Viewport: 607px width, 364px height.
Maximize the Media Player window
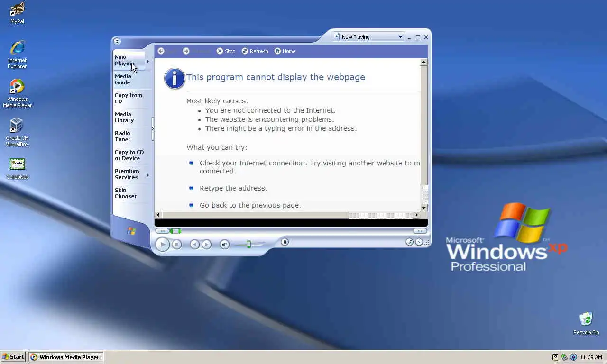418,37
